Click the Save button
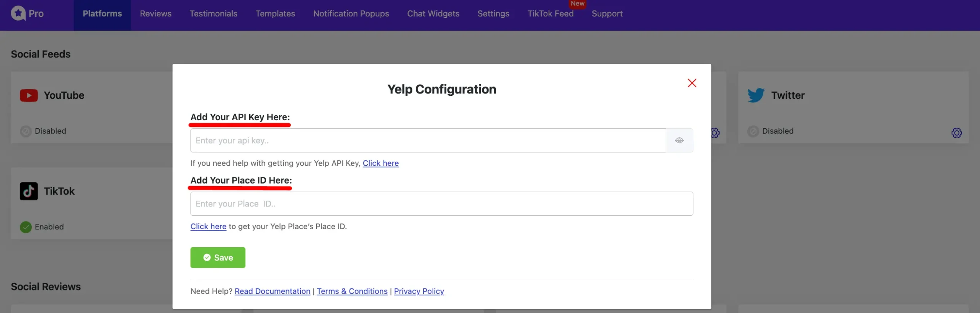Image resolution: width=980 pixels, height=313 pixels. (x=218, y=257)
